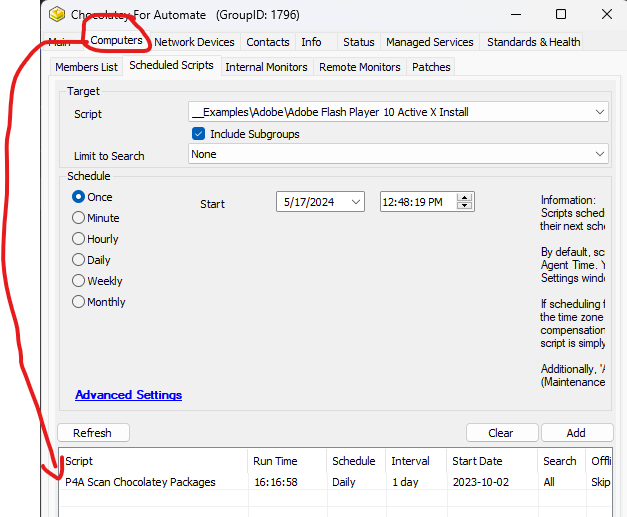Click the Refresh button
This screenshot has width=627, height=517.
(x=93, y=433)
